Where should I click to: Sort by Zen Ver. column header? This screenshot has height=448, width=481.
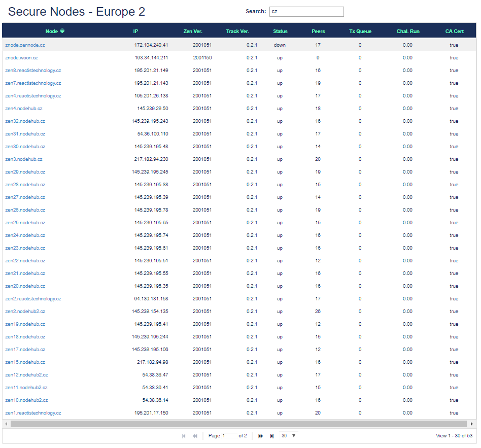coord(193,31)
